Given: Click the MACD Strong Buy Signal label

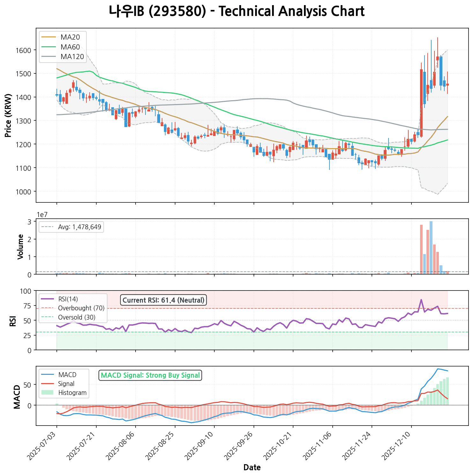Looking at the screenshot, I should (150, 375).
